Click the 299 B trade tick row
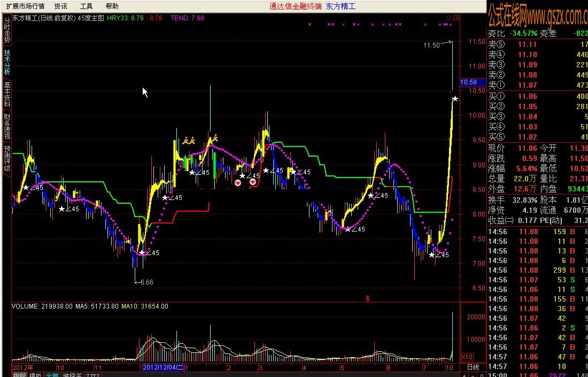 coord(538,270)
